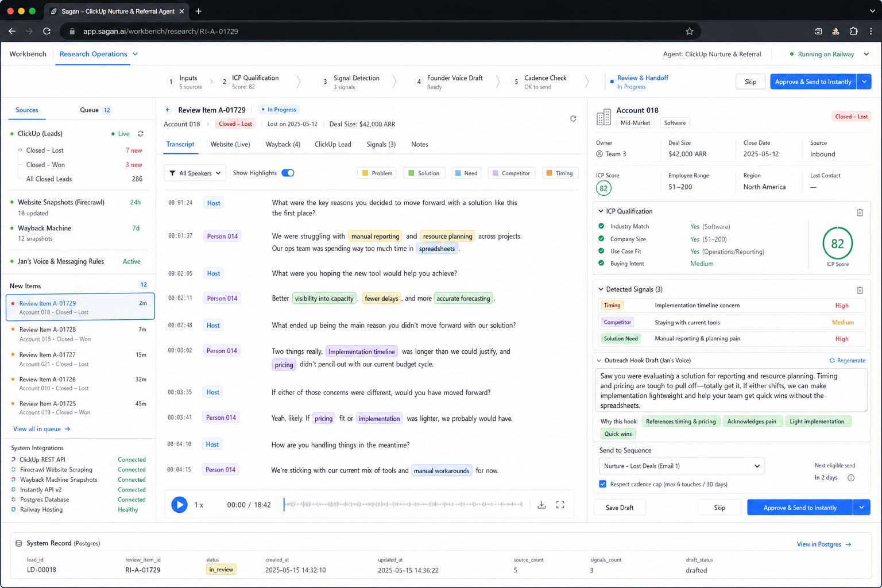The width and height of the screenshot is (882, 588).
Task: Open View all in queue link
Action: [x=41, y=429]
